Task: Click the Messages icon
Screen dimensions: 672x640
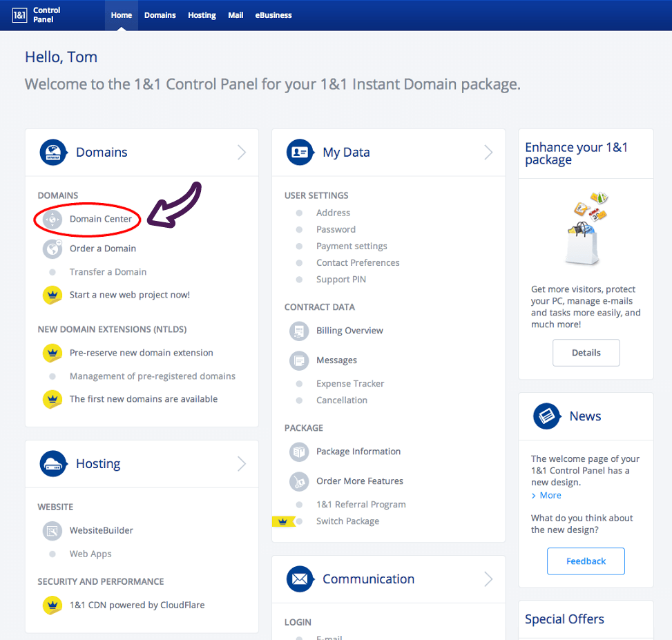Action: point(299,360)
